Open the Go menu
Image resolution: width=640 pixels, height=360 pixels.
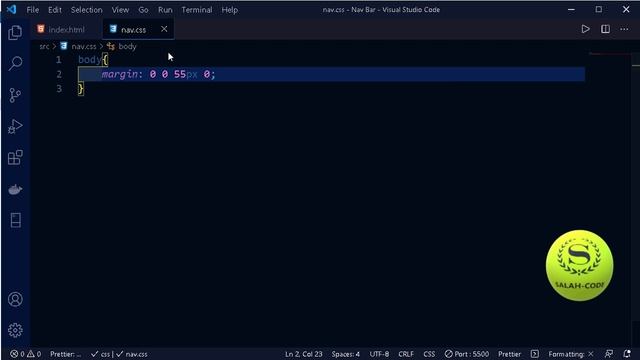(x=143, y=10)
